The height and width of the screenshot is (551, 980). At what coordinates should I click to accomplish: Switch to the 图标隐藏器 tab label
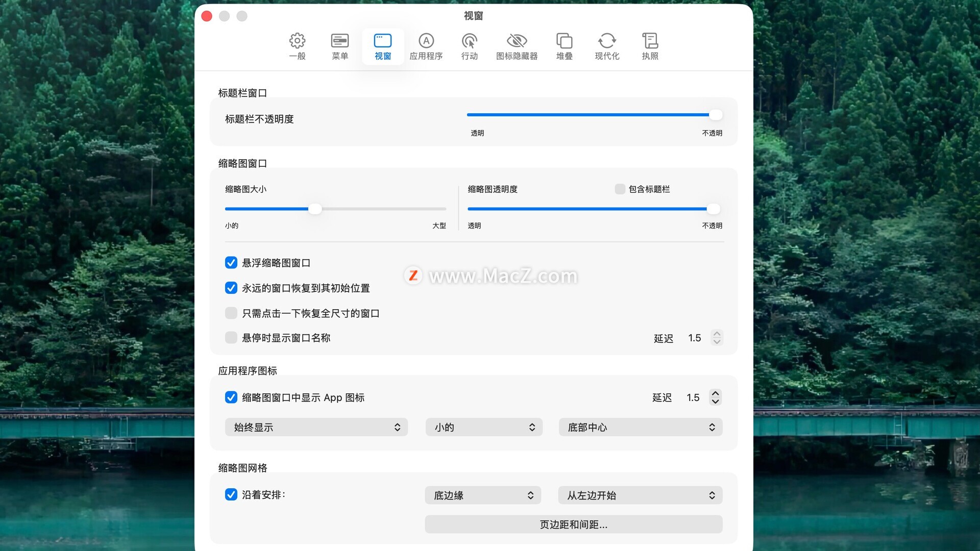coord(517,56)
